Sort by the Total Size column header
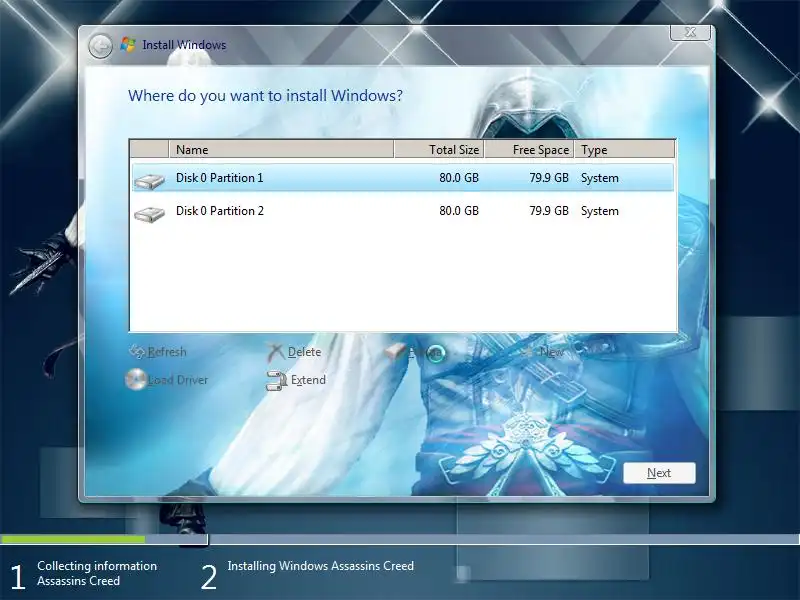Image resolution: width=800 pixels, height=600 pixels. click(x=439, y=149)
